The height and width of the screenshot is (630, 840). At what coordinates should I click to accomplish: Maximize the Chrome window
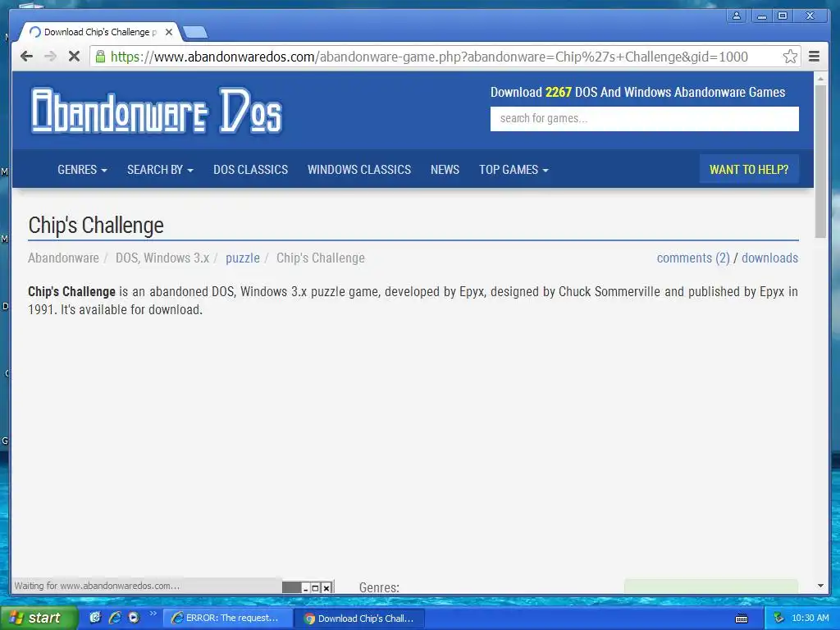click(x=783, y=16)
